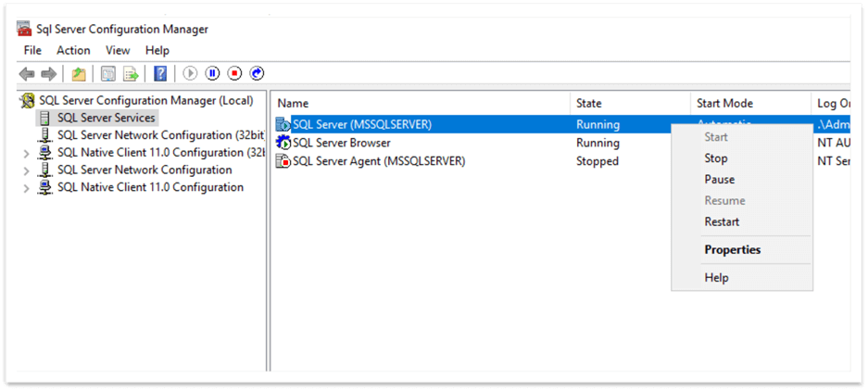This screenshot has width=868, height=391.
Task: Stop the service using the red toolbar icon
Action: 234,74
